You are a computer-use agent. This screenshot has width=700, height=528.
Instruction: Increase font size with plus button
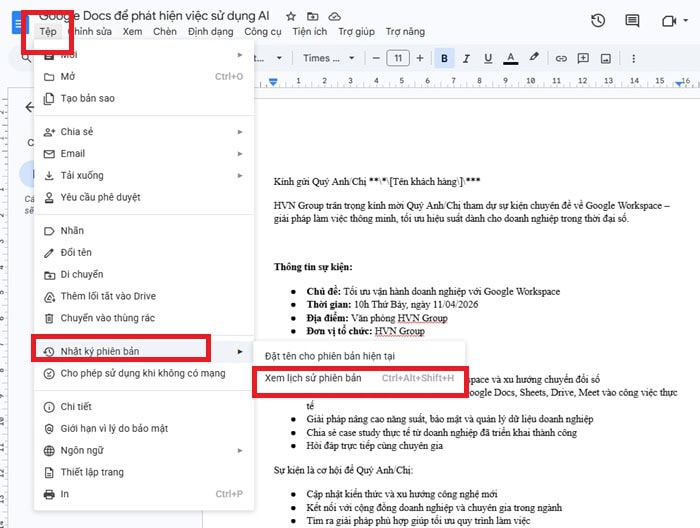pyautogui.click(x=421, y=57)
